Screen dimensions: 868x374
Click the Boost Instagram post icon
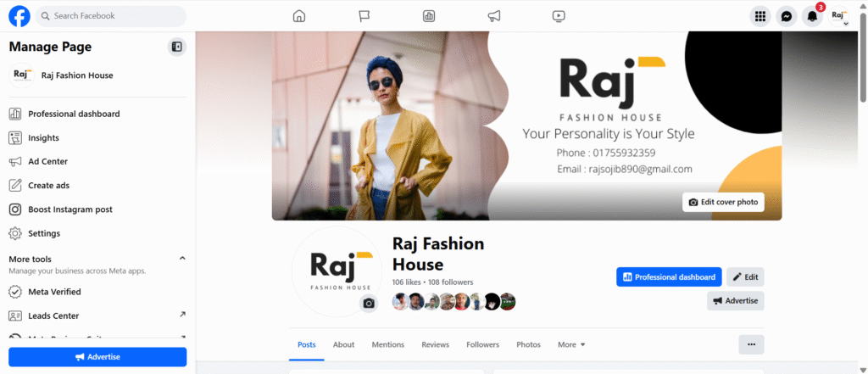[15, 209]
